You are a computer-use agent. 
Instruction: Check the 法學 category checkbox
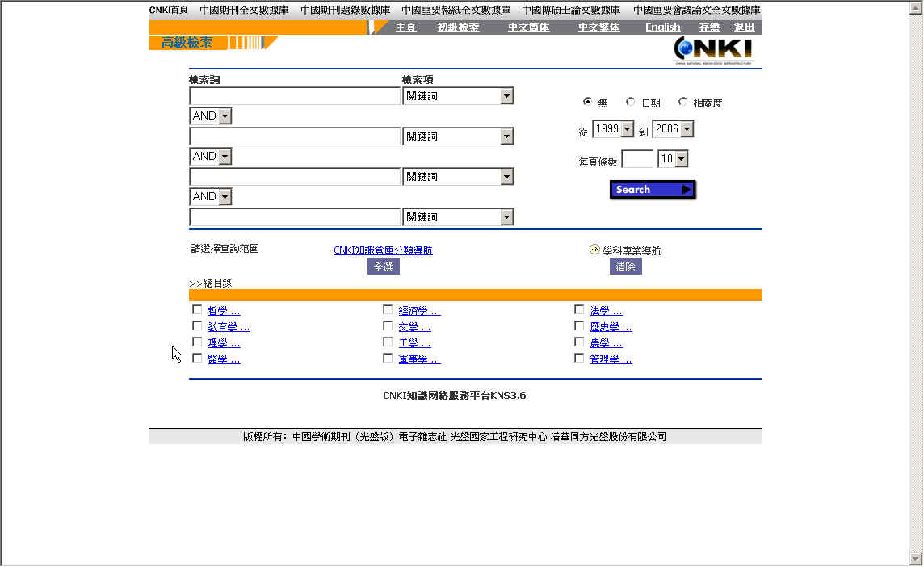579,309
